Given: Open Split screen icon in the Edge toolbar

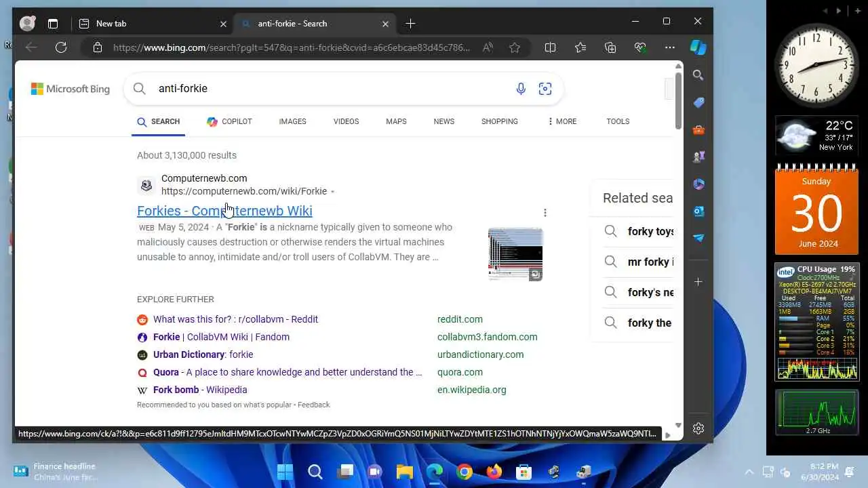Looking at the screenshot, I should (550, 47).
